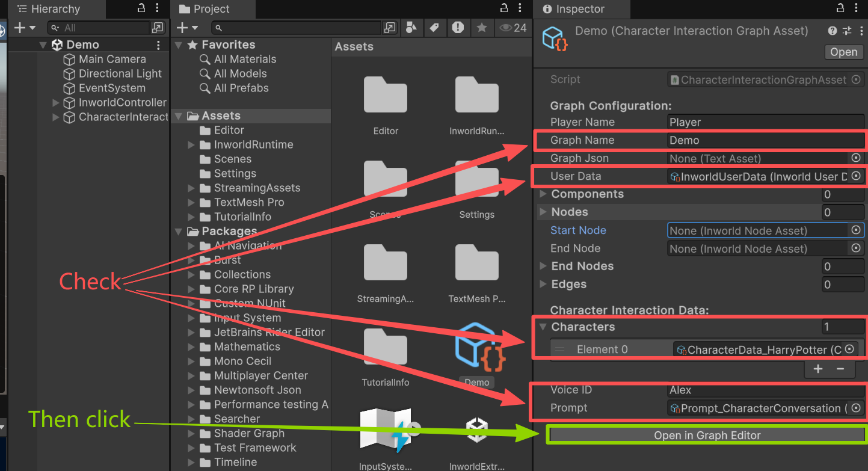This screenshot has height=471, width=868.
Task: Click the object picker next to Start Node
Action: click(x=857, y=230)
